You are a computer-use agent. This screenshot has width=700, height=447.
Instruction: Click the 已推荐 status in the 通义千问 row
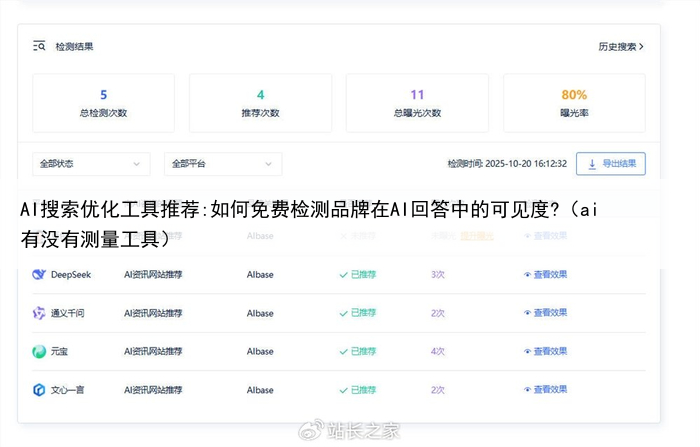[x=362, y=313]
